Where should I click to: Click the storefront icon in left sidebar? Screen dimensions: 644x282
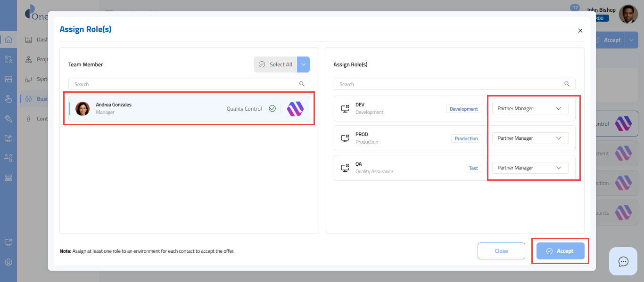click(8, 79)
